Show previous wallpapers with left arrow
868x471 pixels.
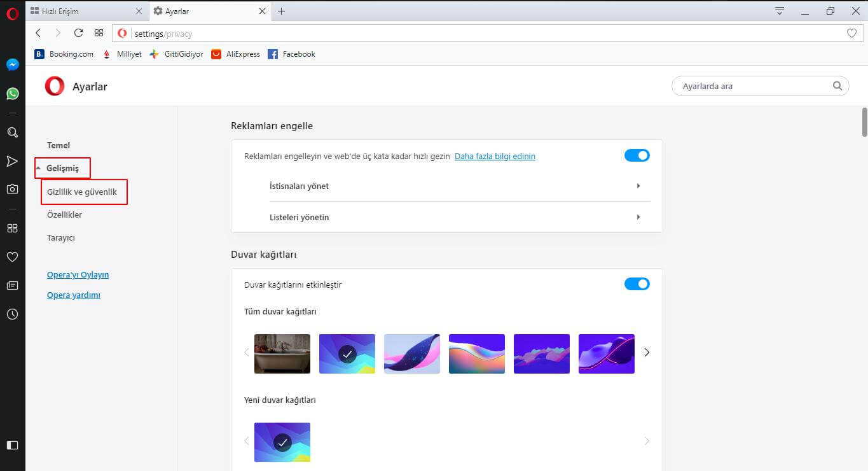click(x=247, y=352)
